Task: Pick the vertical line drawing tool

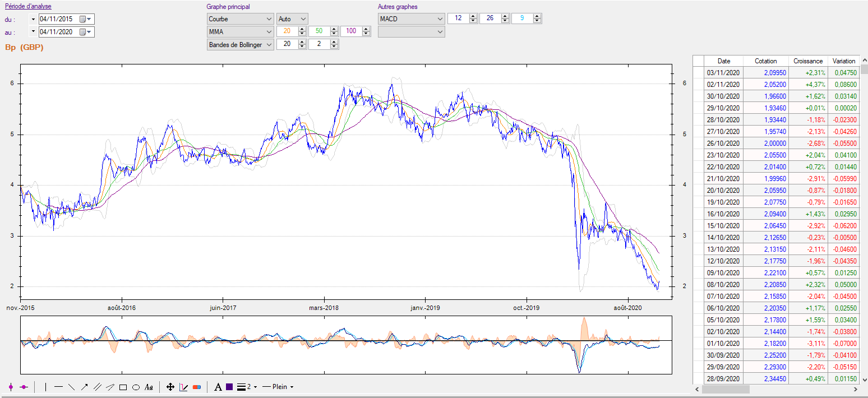Action: tap(45, 387)
